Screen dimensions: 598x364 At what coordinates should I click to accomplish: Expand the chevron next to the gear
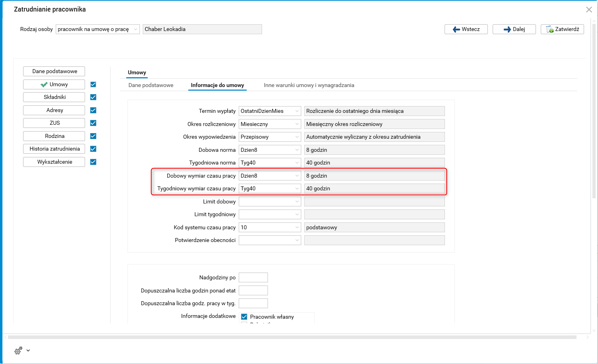[x=28, y=350]
